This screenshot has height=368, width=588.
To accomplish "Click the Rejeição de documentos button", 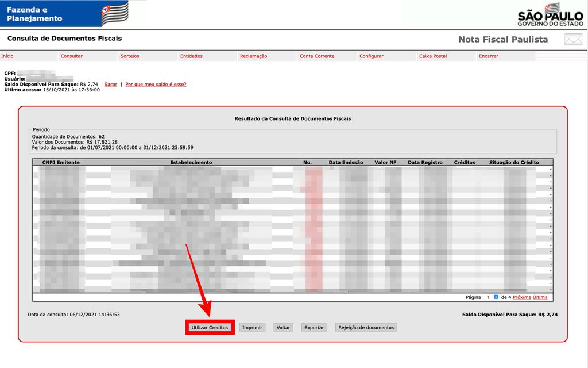I will pos(366,327).
